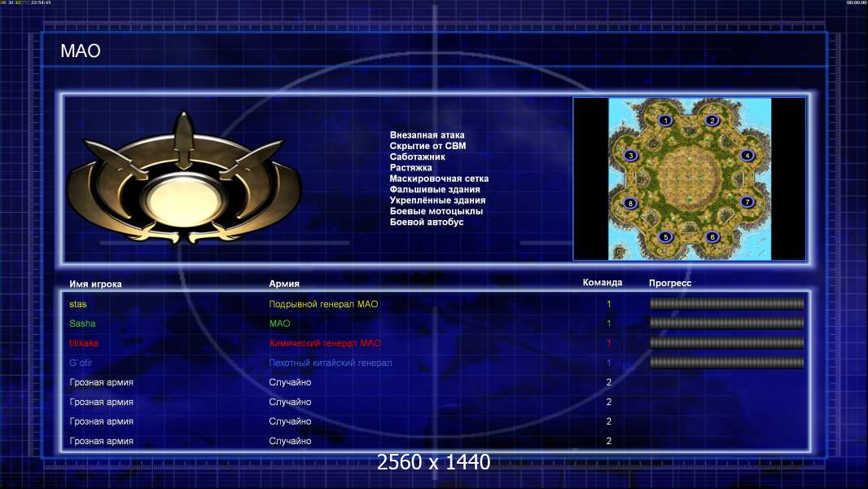This screenshot has height=489, width=868.
Task: Click the progress bar in the Химический генерал МАО row
Action: [726, 343]
